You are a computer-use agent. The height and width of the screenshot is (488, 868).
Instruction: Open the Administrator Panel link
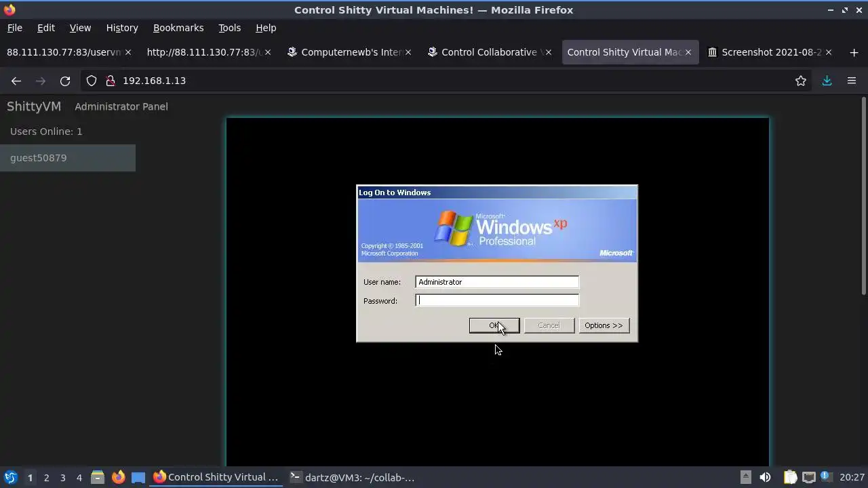pyautogui.click(x=121, y=106)
